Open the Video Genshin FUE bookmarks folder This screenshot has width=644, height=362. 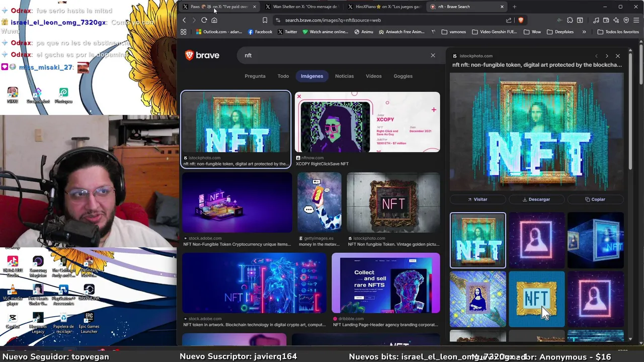click(x=495, y=32)
